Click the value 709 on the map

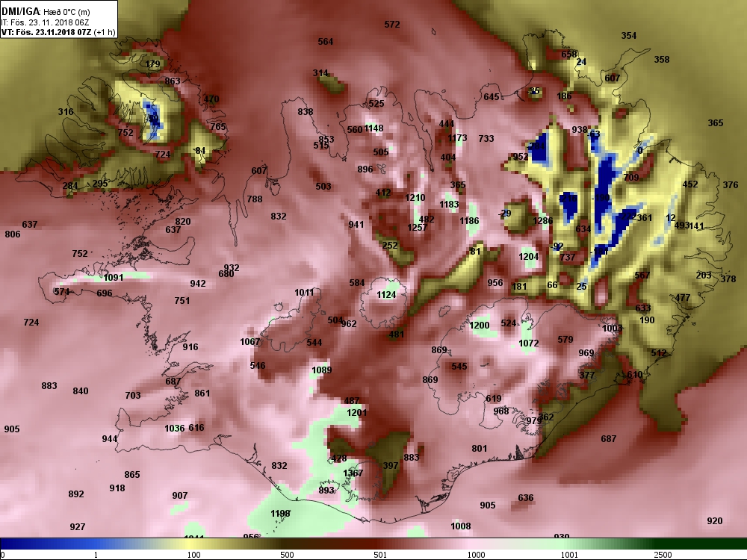point(631,178)
